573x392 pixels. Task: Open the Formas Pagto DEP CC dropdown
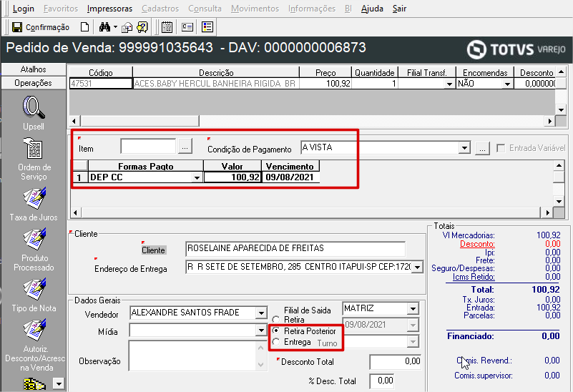click(197, 177)
